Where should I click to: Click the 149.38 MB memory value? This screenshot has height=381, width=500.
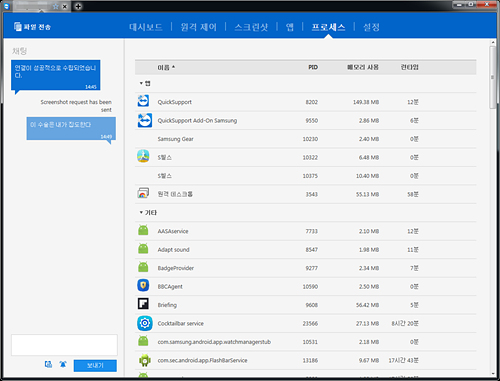pos(366,102)
